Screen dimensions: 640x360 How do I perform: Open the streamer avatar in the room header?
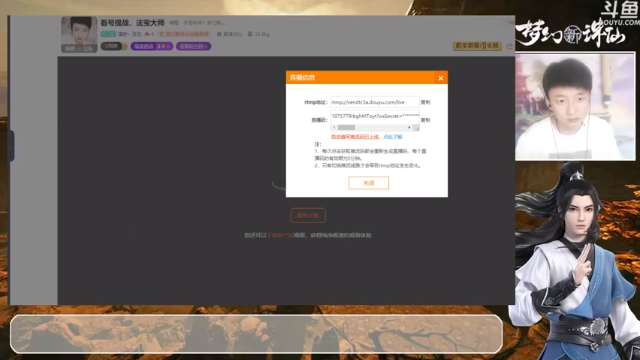pos(79,34)
